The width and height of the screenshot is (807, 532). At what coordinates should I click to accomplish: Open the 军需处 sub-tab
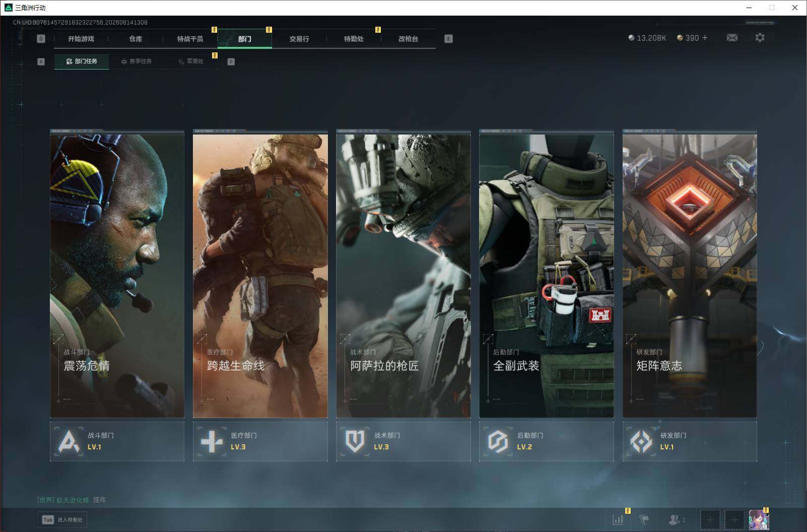tap(191, 61)
